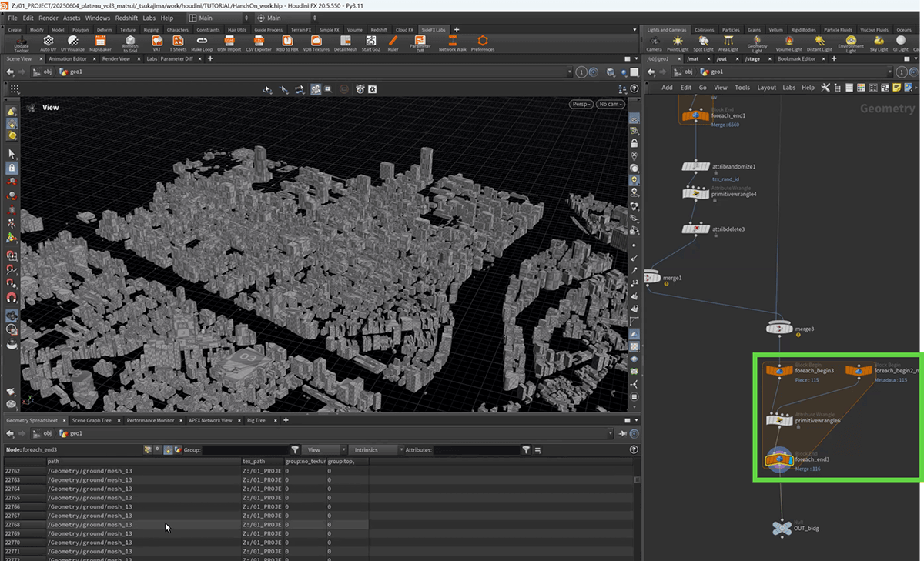Select the MapsBaker shelf tool
924x561 pixels.
click(100, 42)
